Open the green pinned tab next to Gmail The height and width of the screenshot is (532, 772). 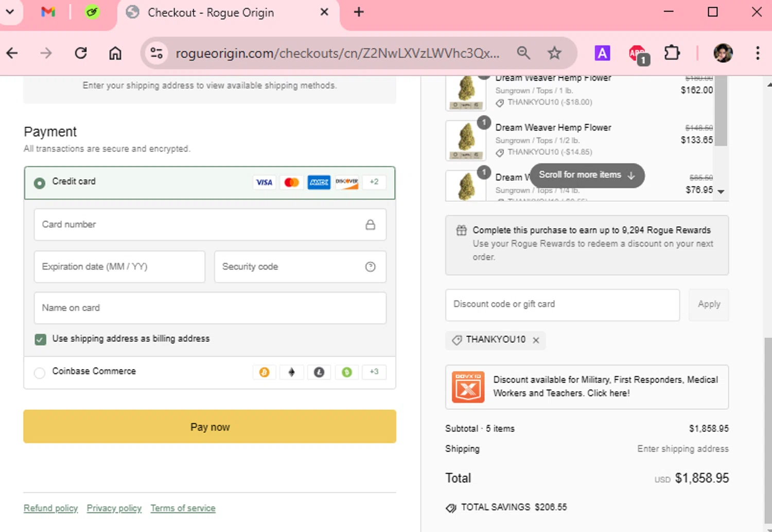pyautogui.click(x=92, y=12)
